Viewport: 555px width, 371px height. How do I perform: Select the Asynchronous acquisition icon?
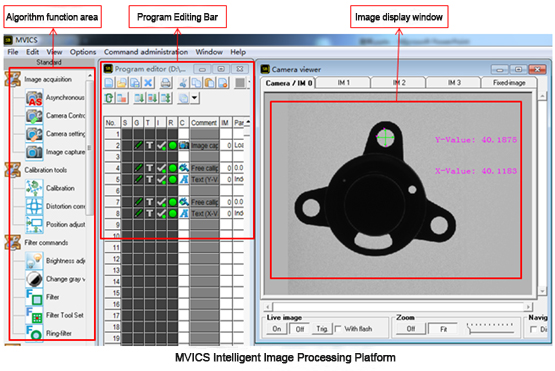pyautogui.click(x=34, y=98)
